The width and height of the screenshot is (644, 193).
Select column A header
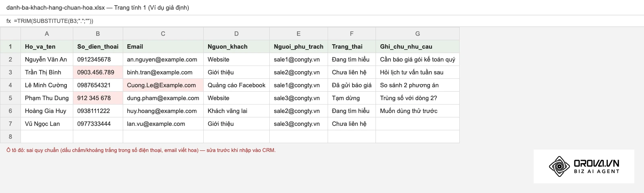point(47,34)
